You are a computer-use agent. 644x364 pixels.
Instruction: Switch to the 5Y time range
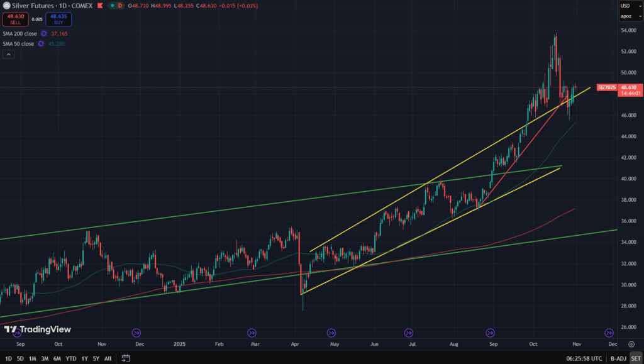click(96, 358)
